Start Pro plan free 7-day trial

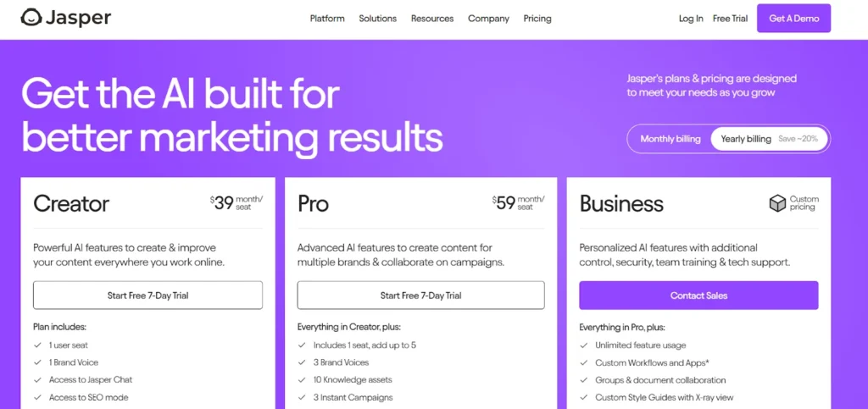tap(420, 296)
